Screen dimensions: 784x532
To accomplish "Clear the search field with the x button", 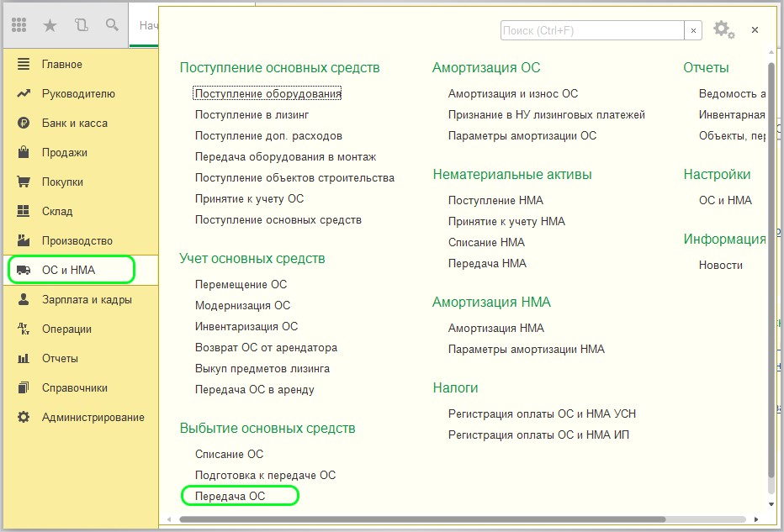I will pos(693,30).
